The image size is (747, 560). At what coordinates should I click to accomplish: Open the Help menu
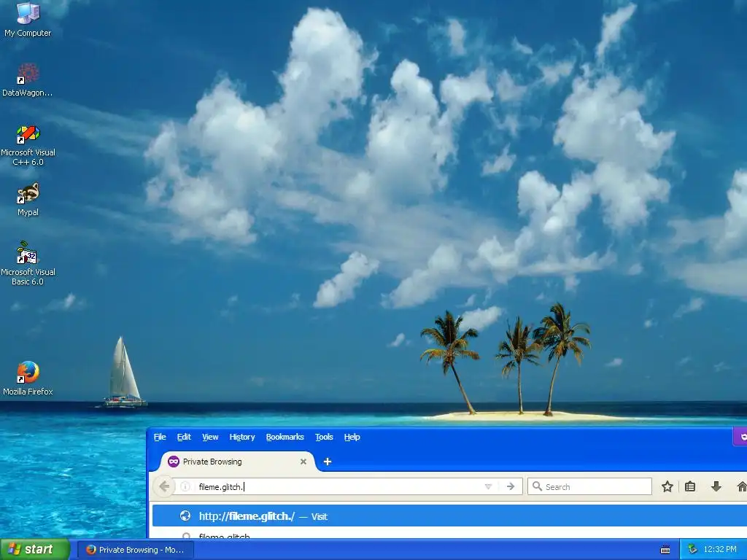pos(352,437)
